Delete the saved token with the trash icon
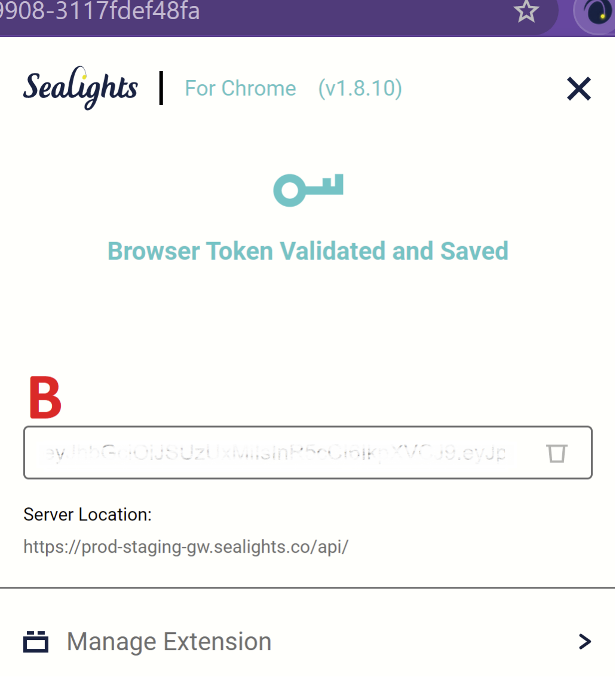This screenshot has width=616, height=680. tap(557, 453)
